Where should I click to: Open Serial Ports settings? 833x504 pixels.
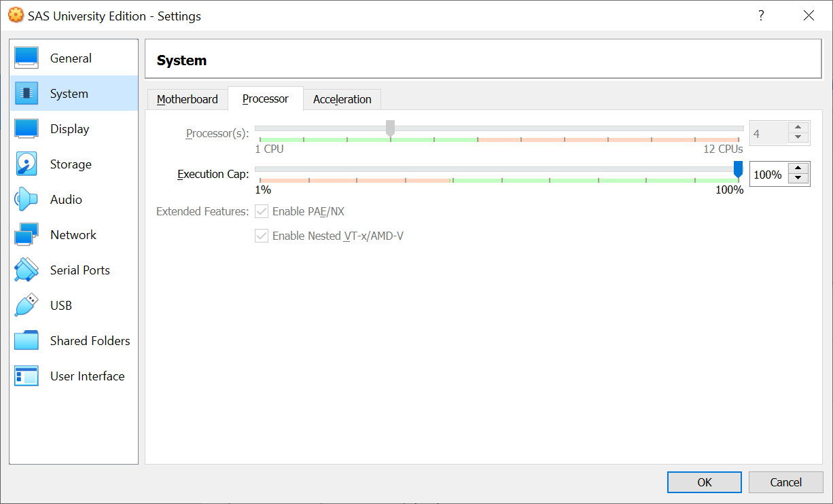(74, 270)
